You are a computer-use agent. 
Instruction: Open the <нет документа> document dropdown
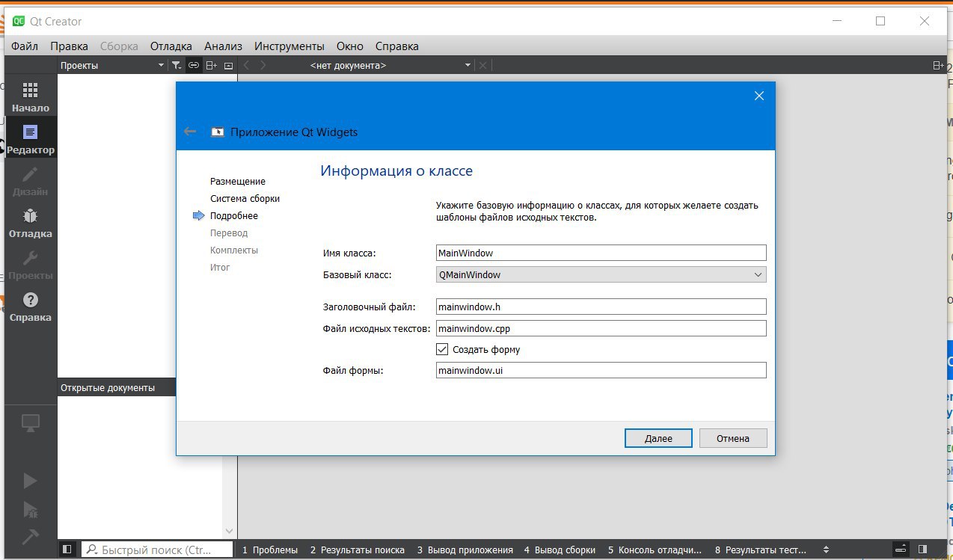pyautogui.click(x=390, y=65)
